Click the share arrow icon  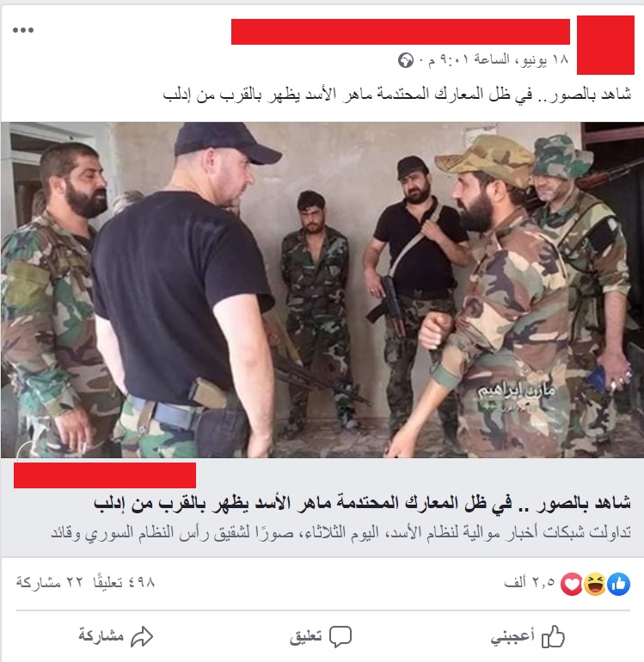pyautogui.click(x=142, y=637)
